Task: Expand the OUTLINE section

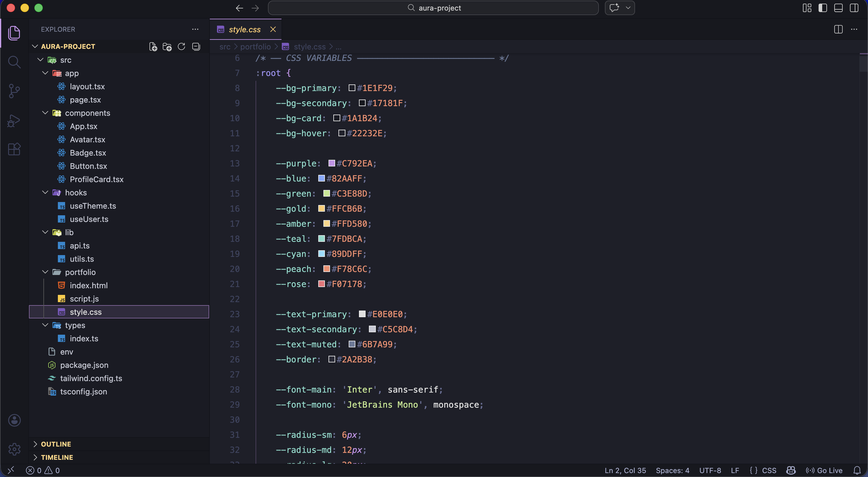Action: pos(55,444)
